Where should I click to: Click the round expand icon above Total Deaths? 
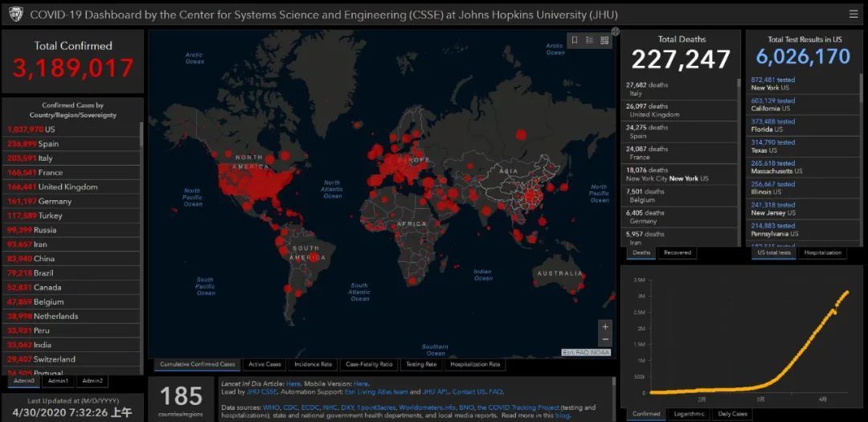(615, 32)
